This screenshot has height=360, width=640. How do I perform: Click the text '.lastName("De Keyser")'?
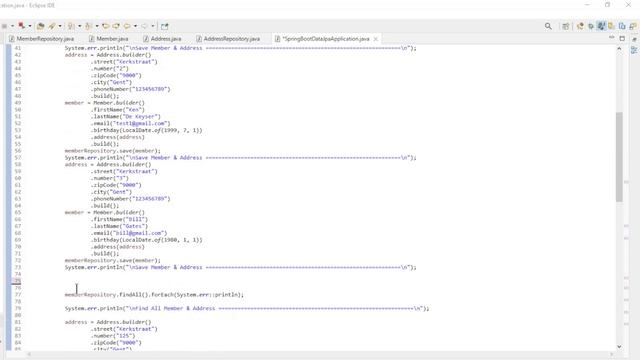tap(126, 117)
